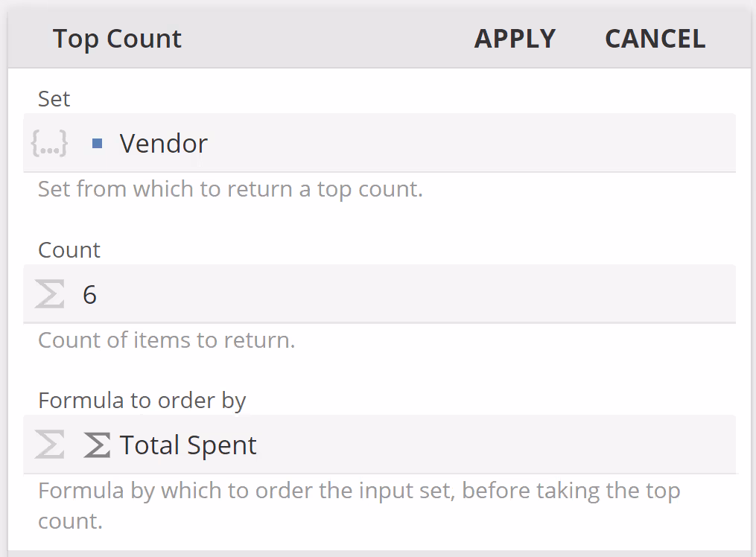The width and height of the screenshot is (756, 557).
Task: Click the Top Count dialog title
Action: [x=117, y=39]
